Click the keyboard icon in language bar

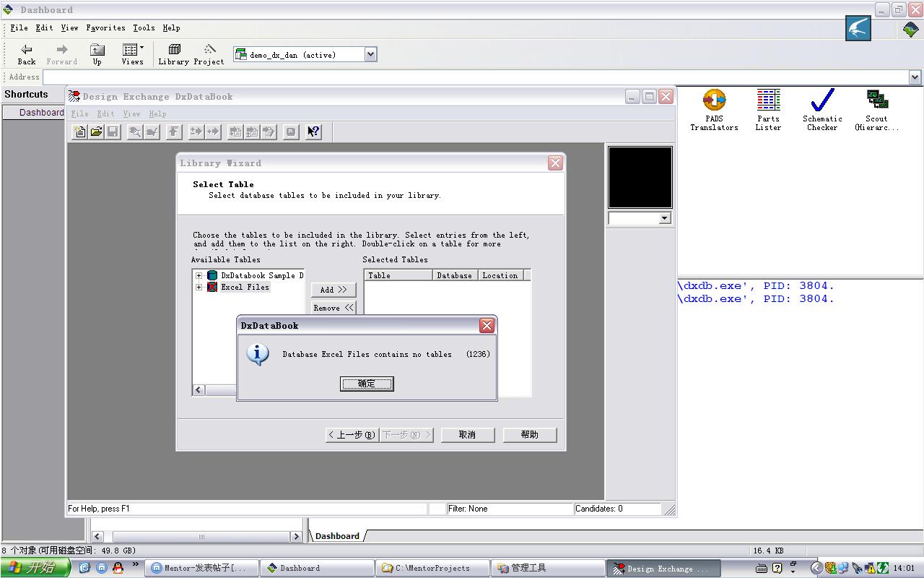[x=761, y=569]
